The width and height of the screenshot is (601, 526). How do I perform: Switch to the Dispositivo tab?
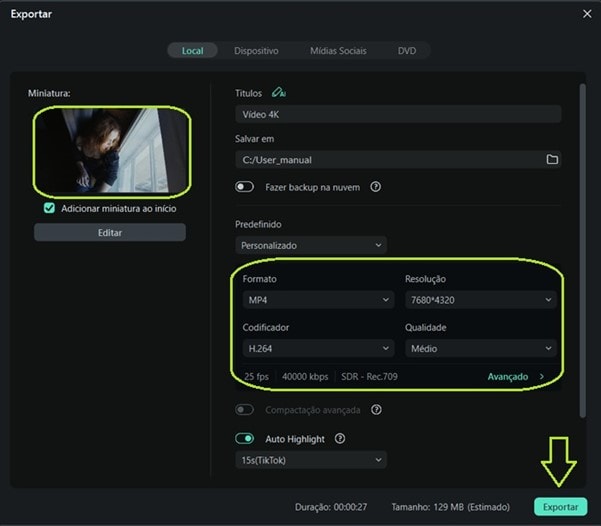[256, 51]
